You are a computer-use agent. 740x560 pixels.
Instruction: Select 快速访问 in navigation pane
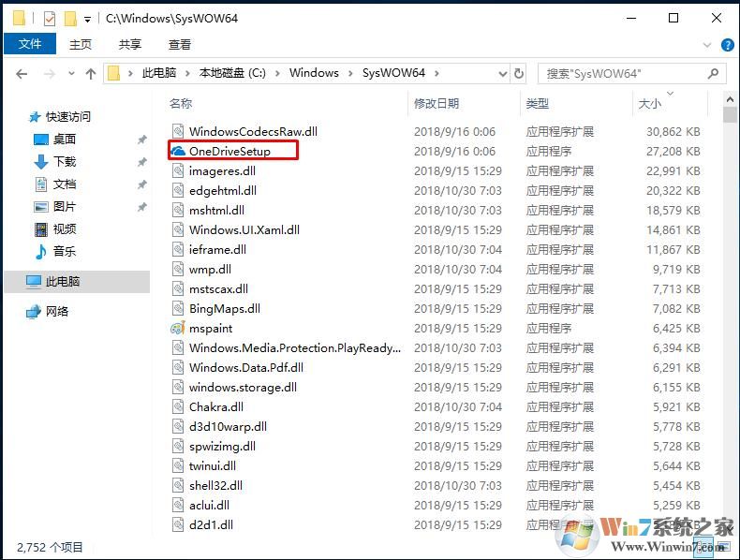pos(68,116)
